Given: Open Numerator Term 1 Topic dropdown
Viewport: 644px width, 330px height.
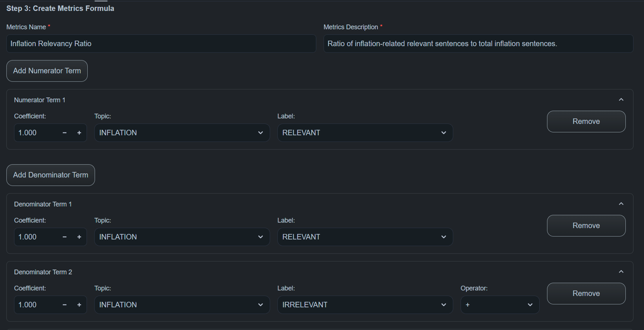Looking at the screenshot, I should pyautogui.click(x=181, y=133).
